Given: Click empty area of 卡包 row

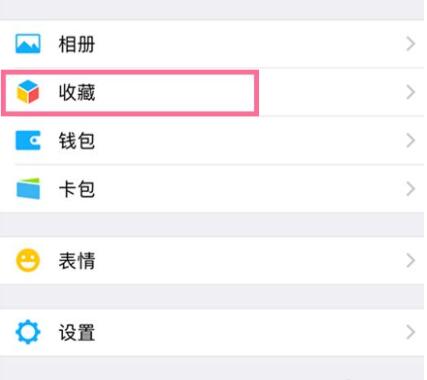Looking at the screenshot, I should click(x=247, y=189).
